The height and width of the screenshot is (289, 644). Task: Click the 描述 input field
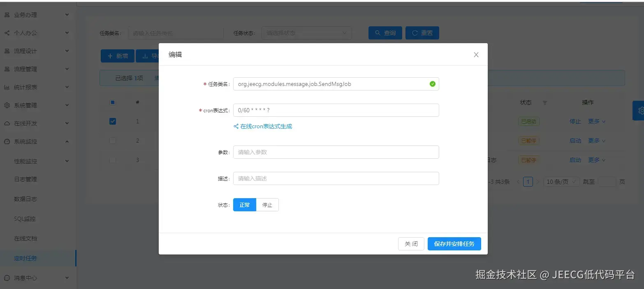[336, 178]
